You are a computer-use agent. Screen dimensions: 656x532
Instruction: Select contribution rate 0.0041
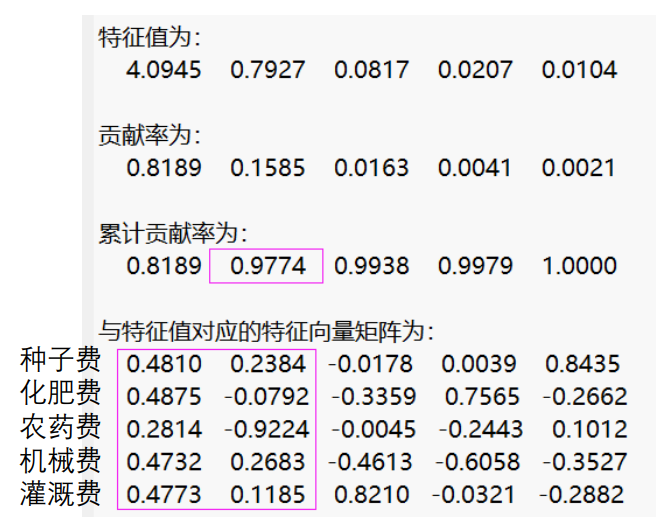click(474, 168)
